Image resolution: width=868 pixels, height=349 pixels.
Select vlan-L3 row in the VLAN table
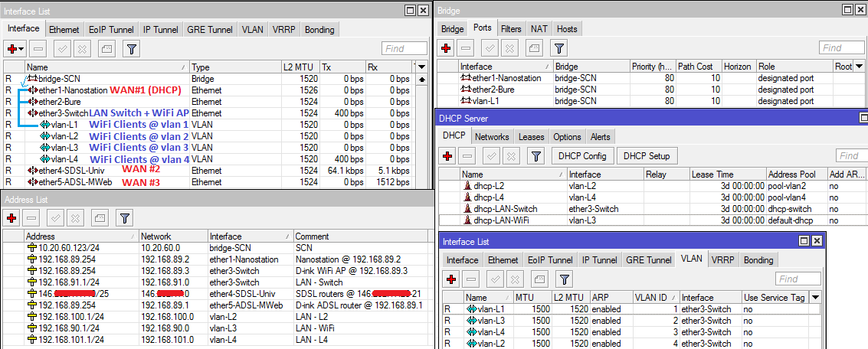[632, 320]
